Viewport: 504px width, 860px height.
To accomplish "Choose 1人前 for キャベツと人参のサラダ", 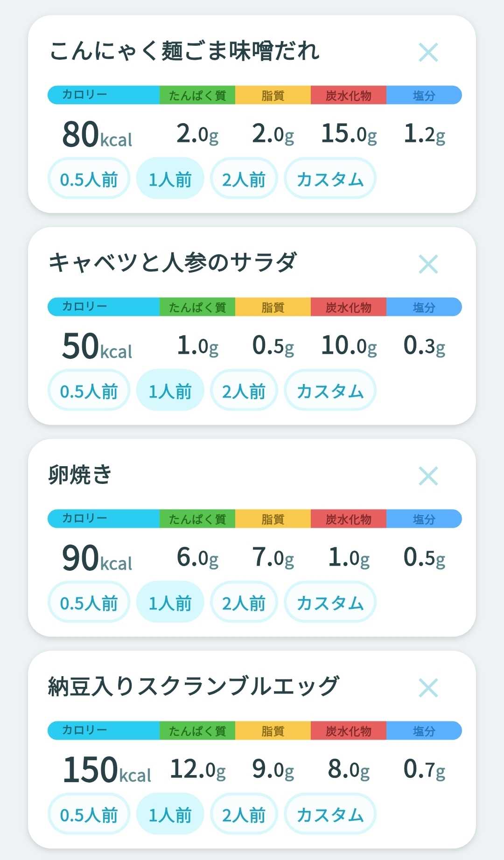I will coord(170,391).
